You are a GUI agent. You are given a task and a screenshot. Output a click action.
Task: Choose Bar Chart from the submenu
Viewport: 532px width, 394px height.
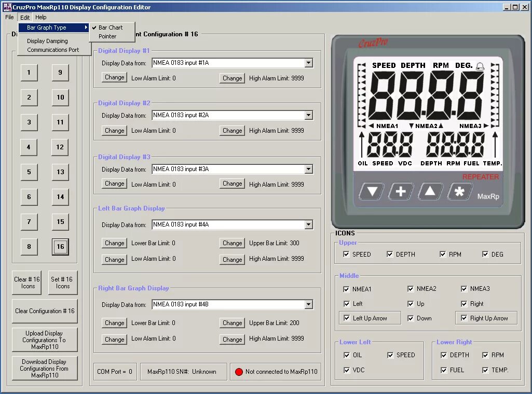(x=112, y=27)
